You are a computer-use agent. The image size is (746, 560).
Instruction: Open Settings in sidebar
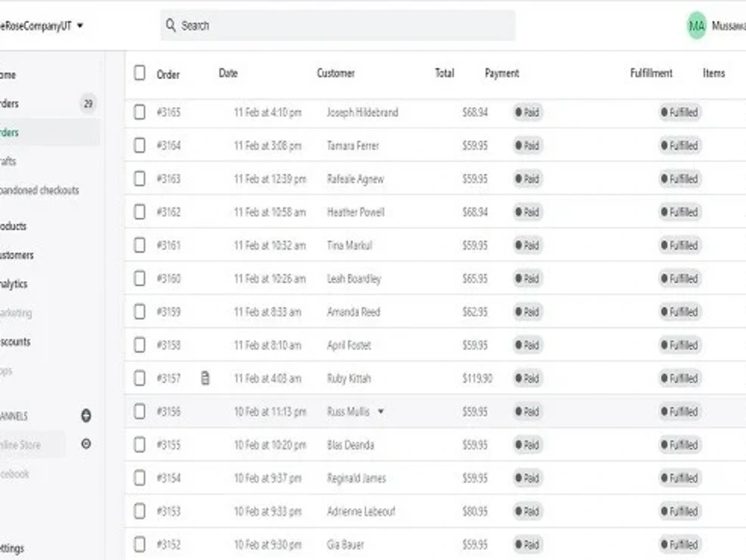12,549
